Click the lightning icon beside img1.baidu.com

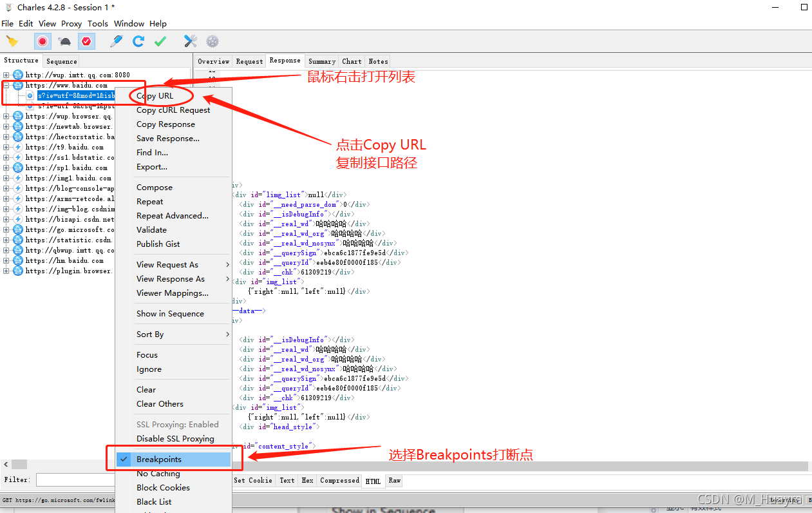point(18,178)
